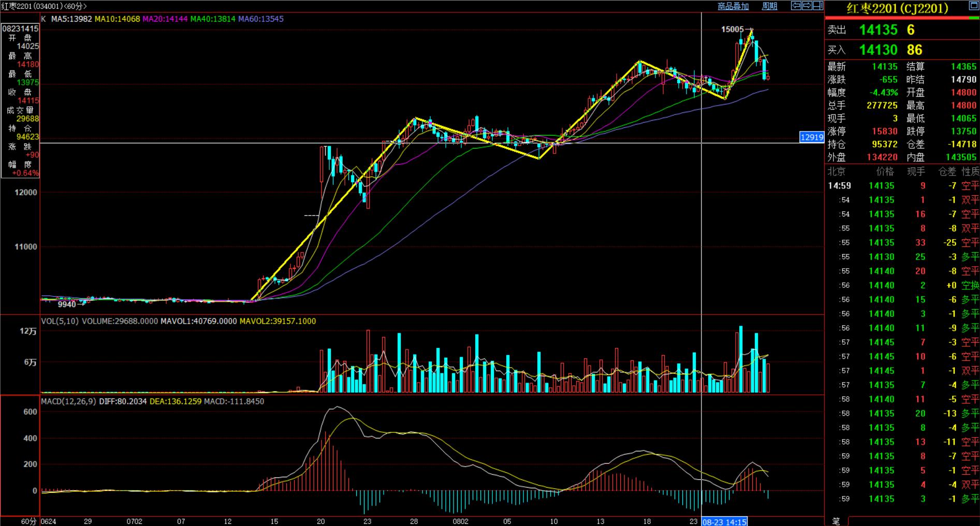Select the MA20:14144 moving average label

point(165,19)
